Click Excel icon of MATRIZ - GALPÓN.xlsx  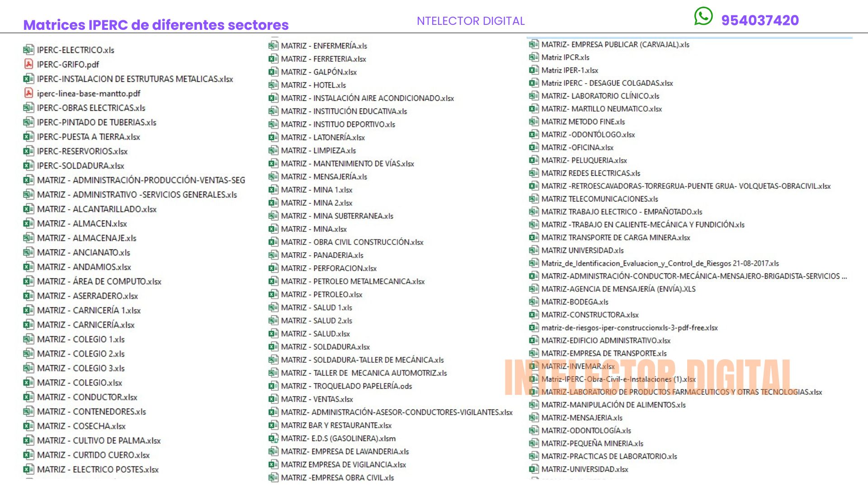(x=273, y=72)
